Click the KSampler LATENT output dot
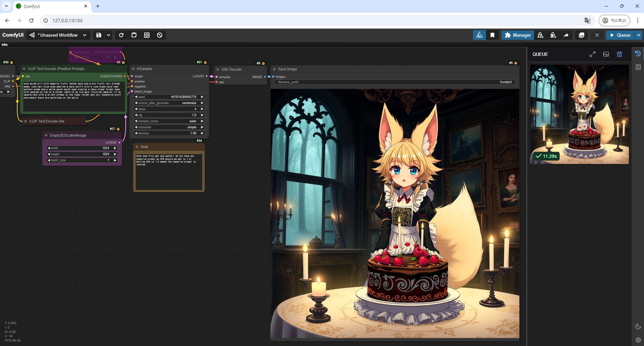The height and width of the screenshot is (346, 644). (x=207, y=76)
